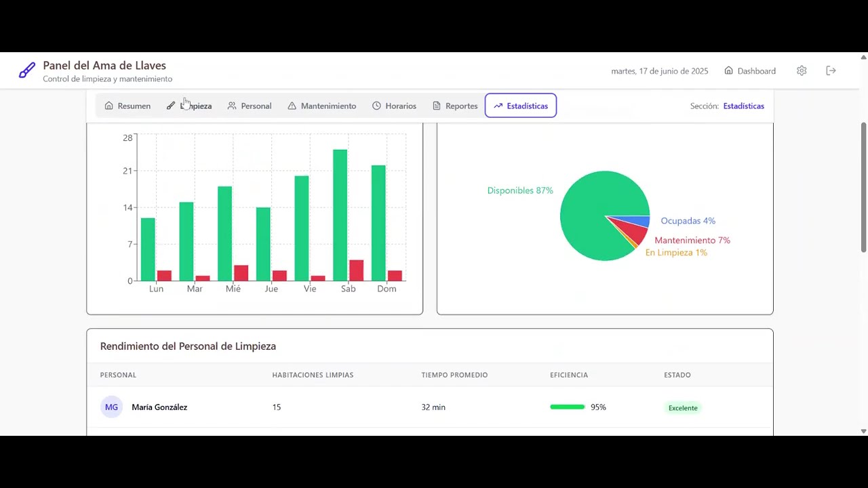This screenshot has width=868, height=488.
Task: Click Rendimiento del Personal de Limpieza heading
Action: [188, 346]
